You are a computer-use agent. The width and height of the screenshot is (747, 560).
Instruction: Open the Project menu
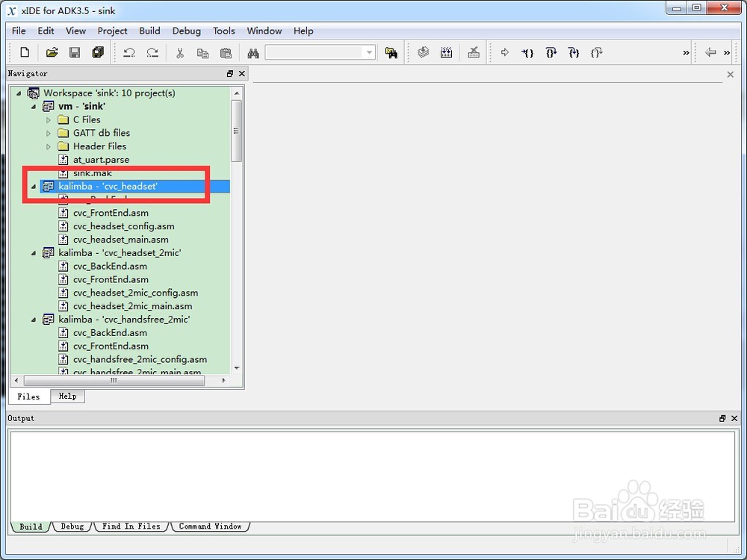113,31
